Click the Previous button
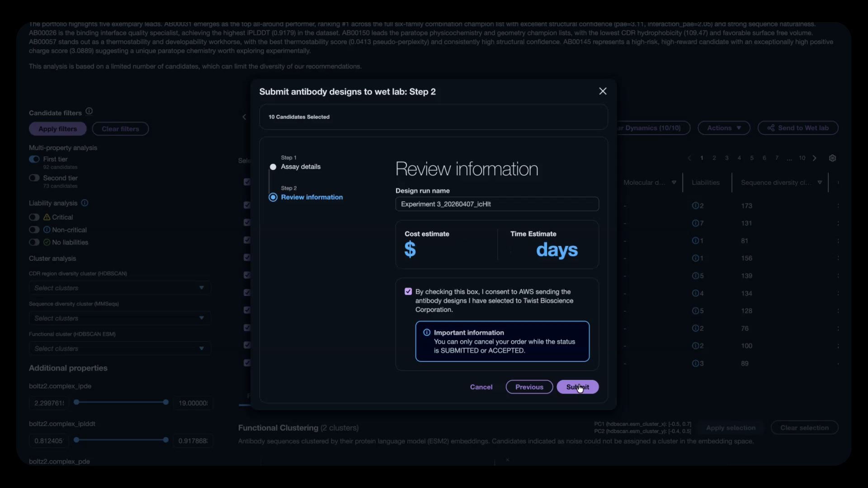This screenshot has width=868, height=488. (529, 387)
